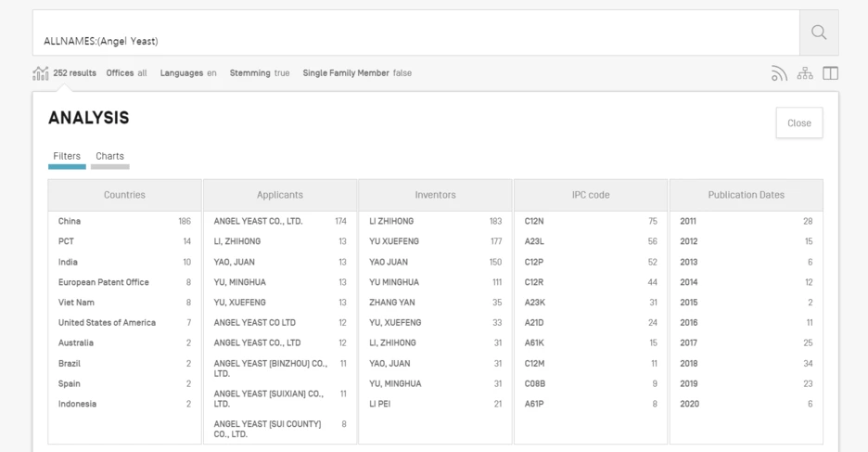Filter by publication year 2019
Screen dimensions: 868x452
(747, 383)
